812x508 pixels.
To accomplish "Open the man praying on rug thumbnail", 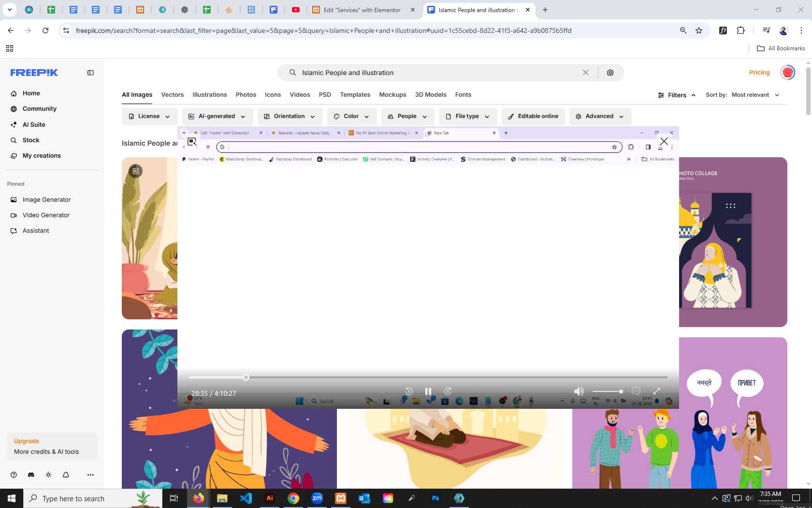I will click(454, 448).
